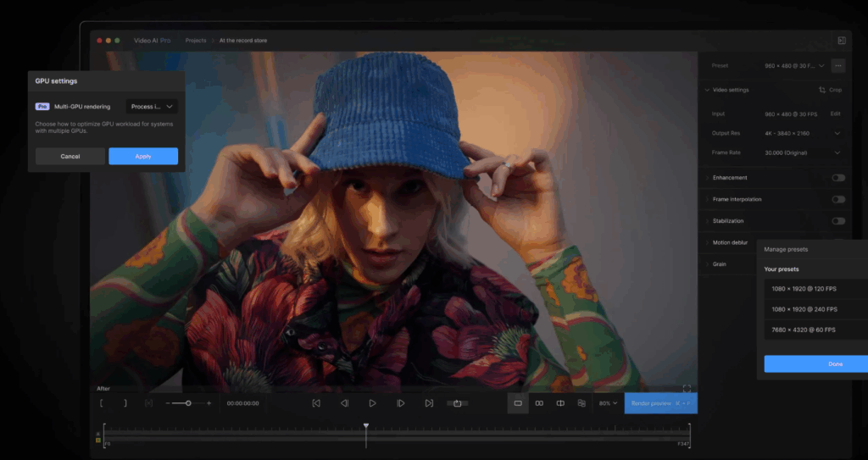Toggle fullscreen preview icon
This screenshot has height=460, width=868.
point(687,389)
